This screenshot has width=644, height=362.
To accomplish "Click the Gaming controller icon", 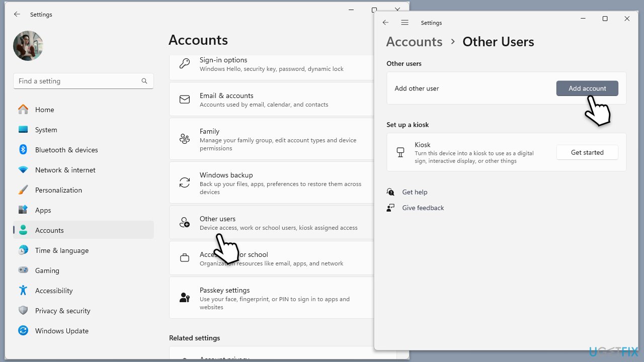I will tap(23, 270).
